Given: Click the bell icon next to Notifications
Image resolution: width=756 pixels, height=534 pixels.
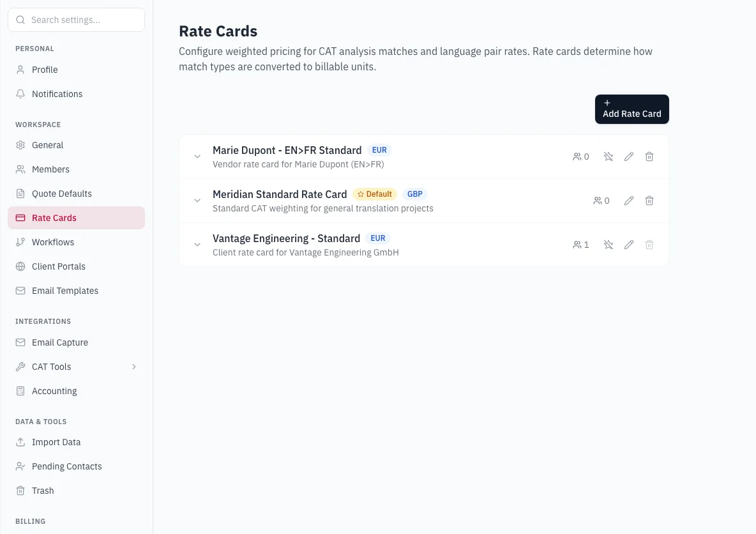Looking at the screenshot, I should click(20, 94).
